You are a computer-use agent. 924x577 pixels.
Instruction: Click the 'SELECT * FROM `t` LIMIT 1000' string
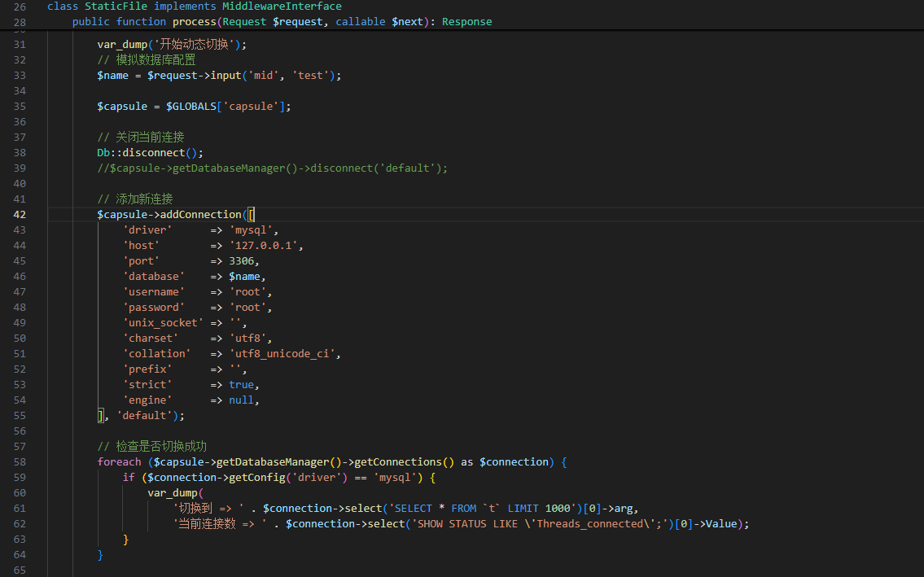pos(482,508)
